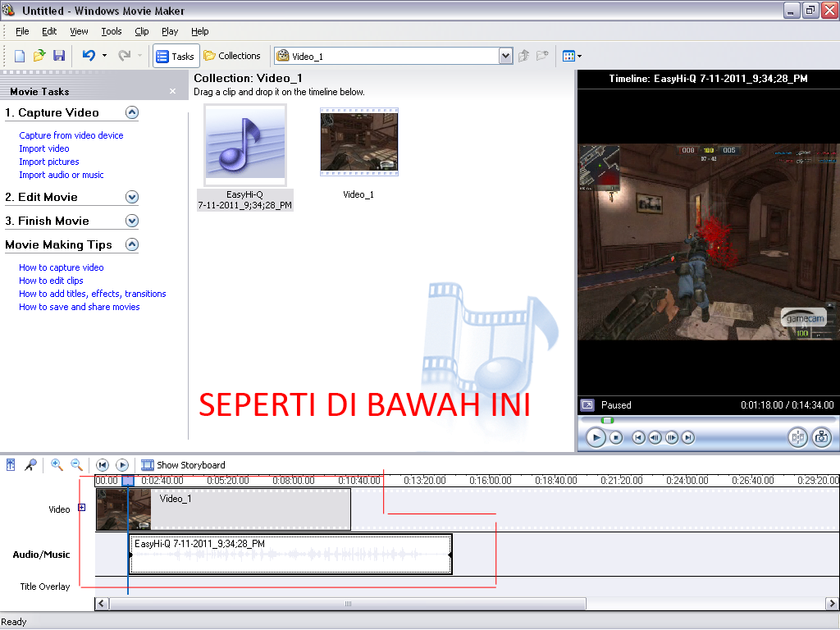Open the Redo history dropdown arrow
This screenshot has height=630, width=840.
tap(139, 56)
